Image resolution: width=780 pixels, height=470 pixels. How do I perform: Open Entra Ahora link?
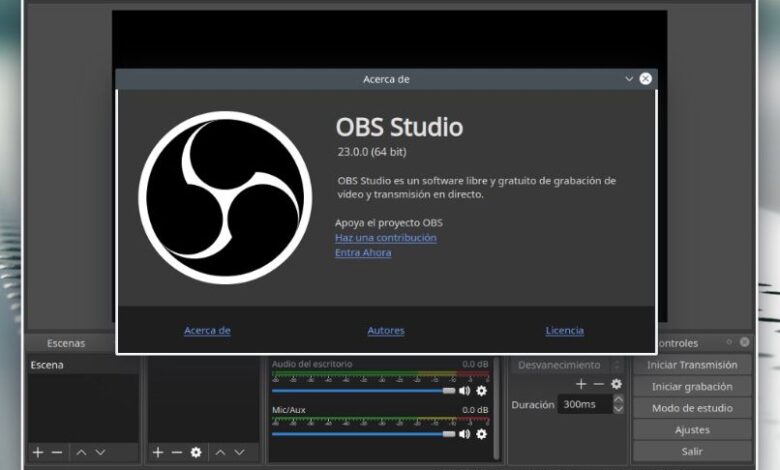coord(363,253)
